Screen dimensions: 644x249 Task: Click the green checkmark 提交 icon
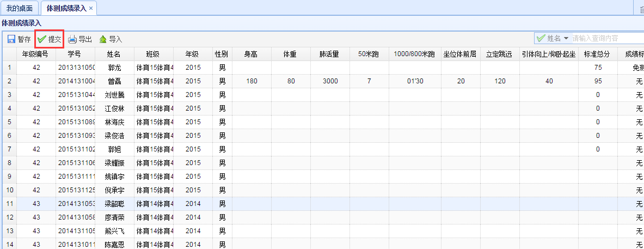tap(42, 39)
